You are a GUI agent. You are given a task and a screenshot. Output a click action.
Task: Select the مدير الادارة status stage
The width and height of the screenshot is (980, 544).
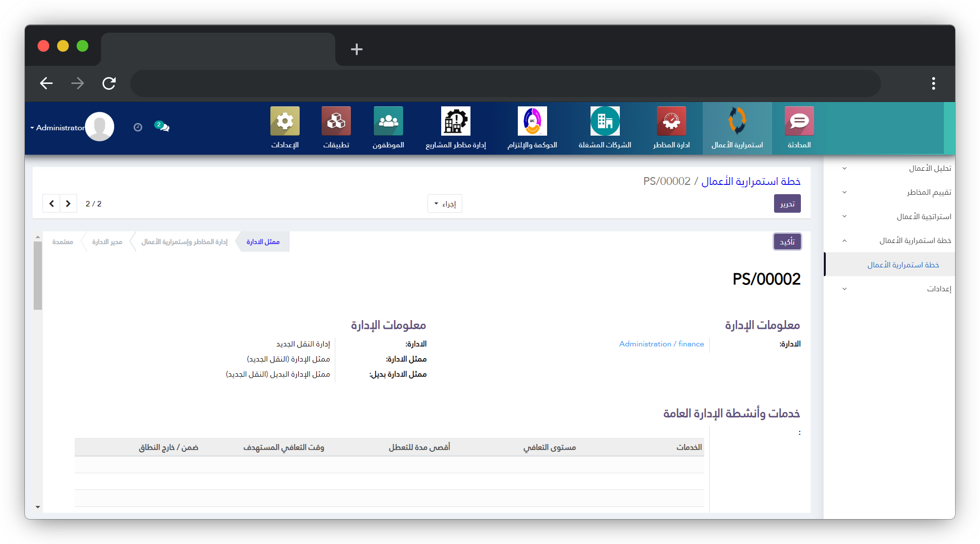tap(107, 242)
